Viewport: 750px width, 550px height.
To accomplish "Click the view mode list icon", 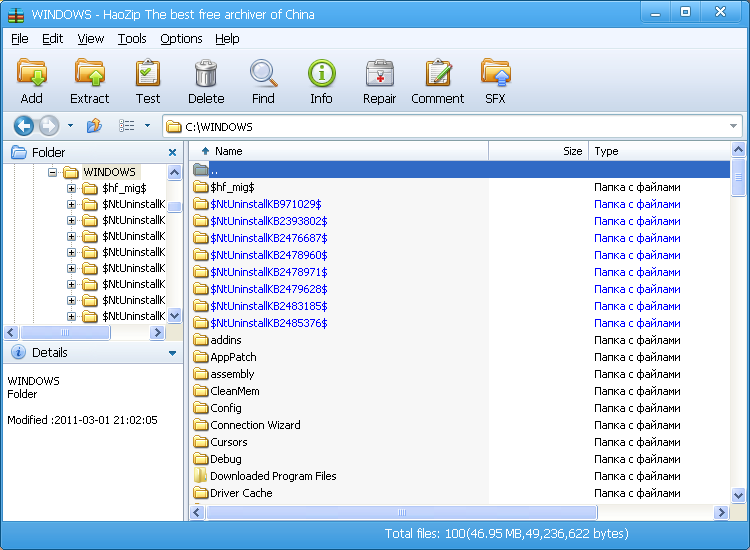I will pyautogui.click(x=127, y=126).
